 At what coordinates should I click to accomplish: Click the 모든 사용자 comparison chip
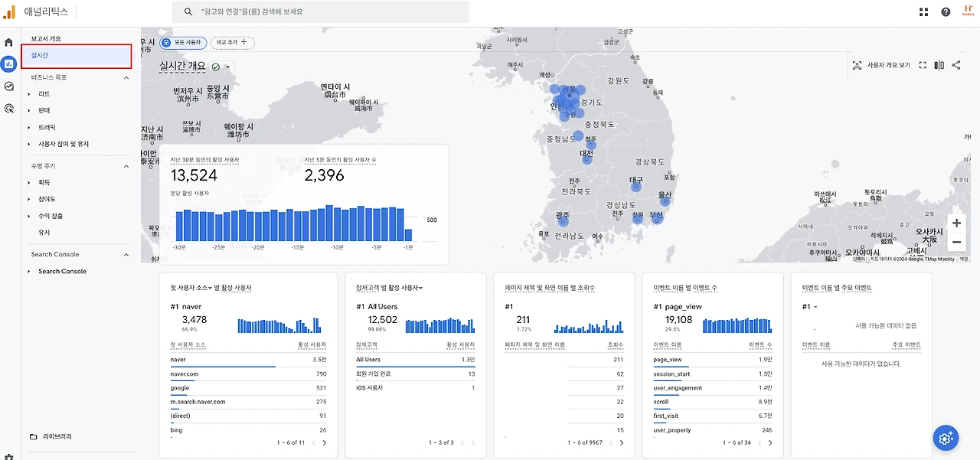(x=182, y=42)
